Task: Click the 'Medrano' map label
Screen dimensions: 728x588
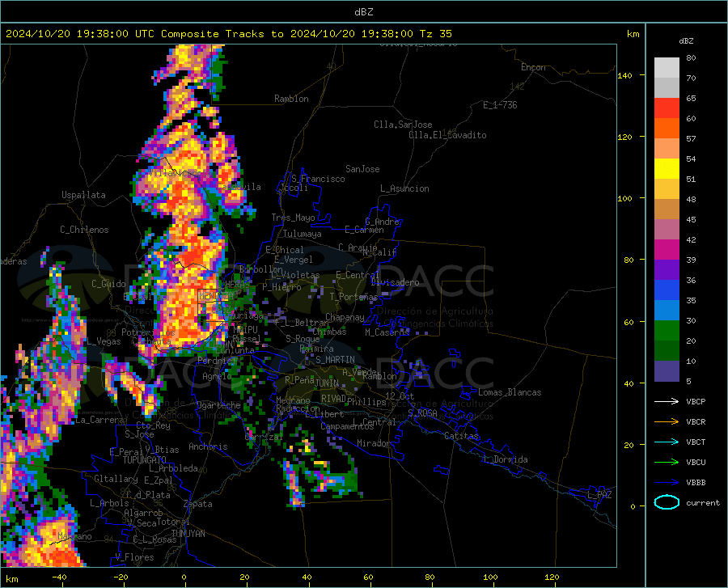Action: click(x=293, y=400)
